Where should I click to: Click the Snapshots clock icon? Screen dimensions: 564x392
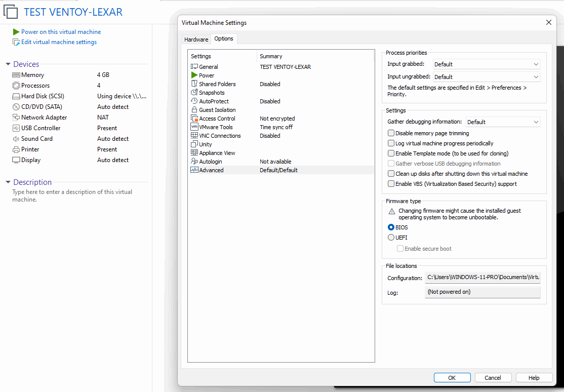(x=194, y=93)
